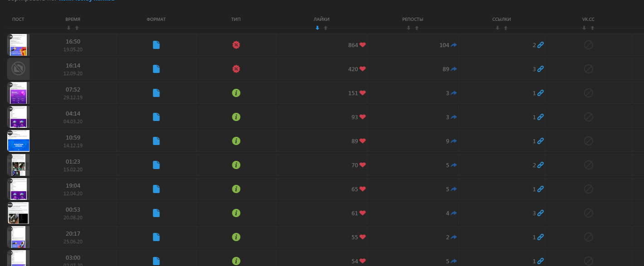Click heart icon next to 420 likes

[x=362, y=69]
